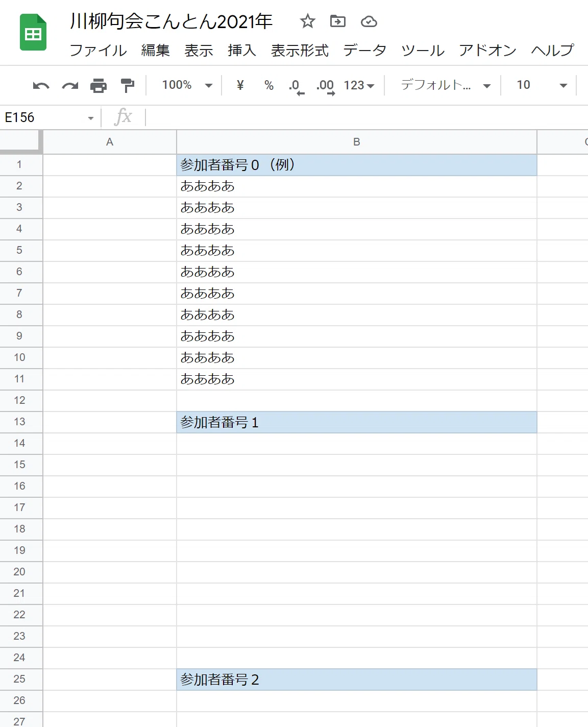Viewport: 588px width, 727px height.
Task: Decrease decimal places
Action: coord(296,86)
